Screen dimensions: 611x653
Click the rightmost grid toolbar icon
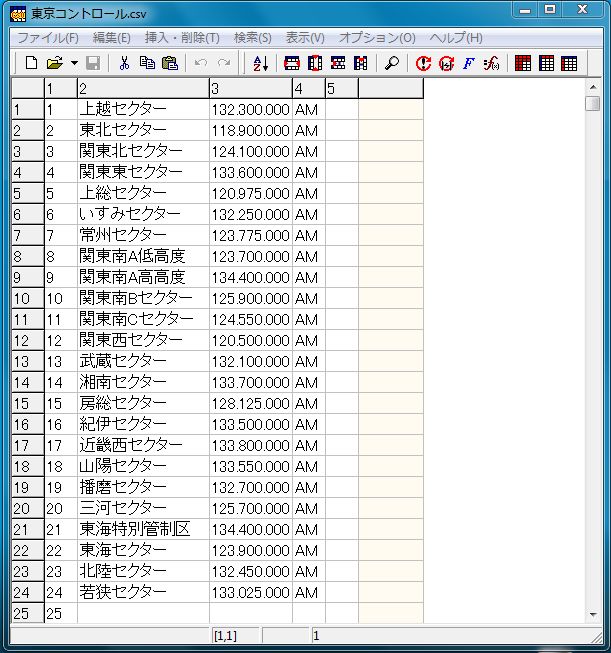point(569,63)
